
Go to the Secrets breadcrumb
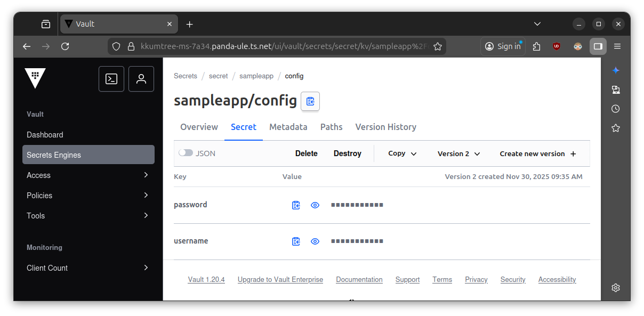tap(186, 76)
